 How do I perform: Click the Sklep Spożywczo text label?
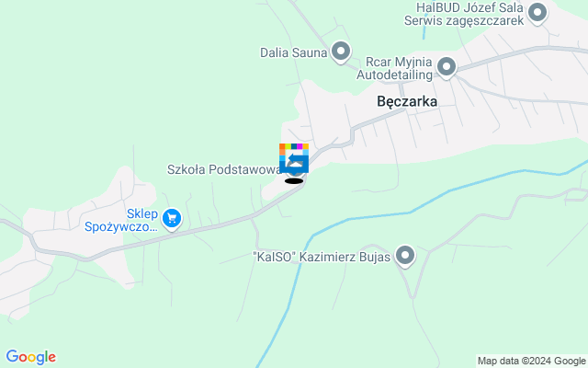[121, 221]
